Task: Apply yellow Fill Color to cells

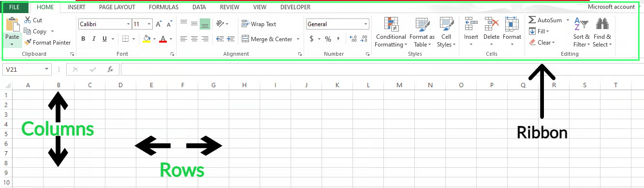Action: point(147,39)
